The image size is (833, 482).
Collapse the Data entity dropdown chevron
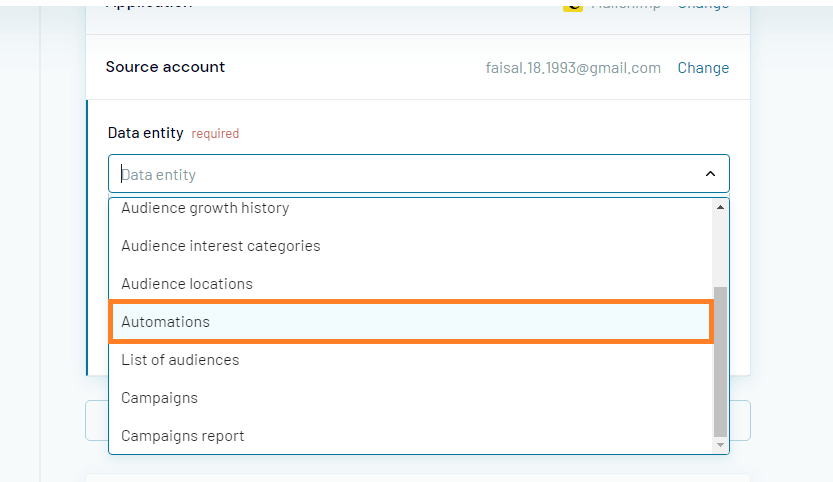(x=710, y=174)
